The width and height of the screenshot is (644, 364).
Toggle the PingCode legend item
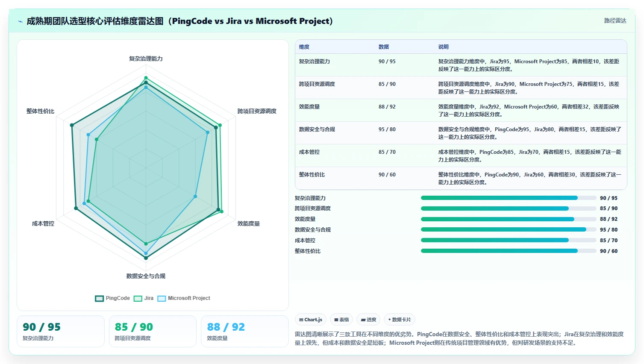[x=112, y=298]
